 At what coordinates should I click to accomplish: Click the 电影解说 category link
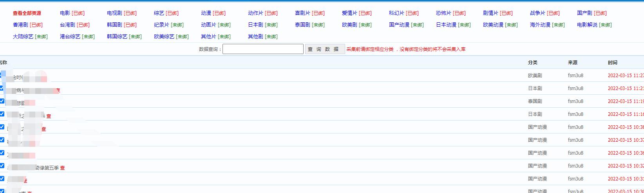[587, 25]
